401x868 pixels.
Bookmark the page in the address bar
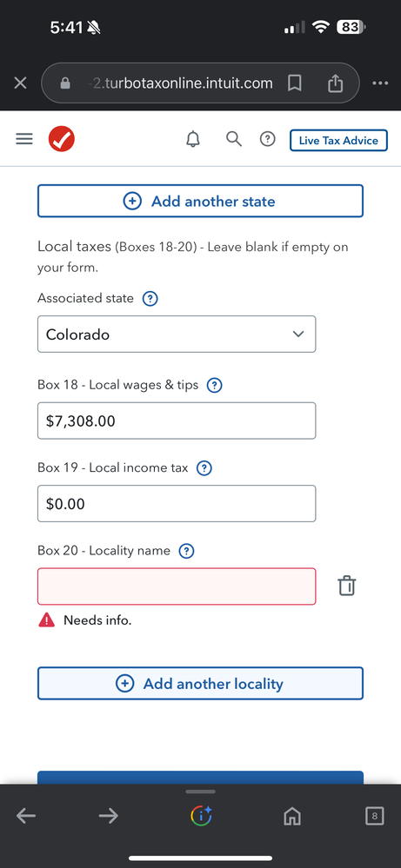click(295, 83)
